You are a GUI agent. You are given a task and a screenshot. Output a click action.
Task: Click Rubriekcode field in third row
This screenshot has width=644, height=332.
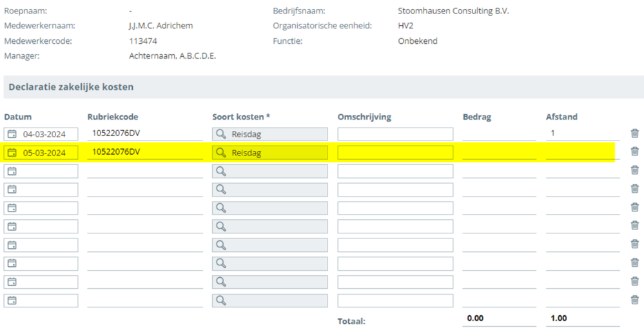tap(144, 171)
